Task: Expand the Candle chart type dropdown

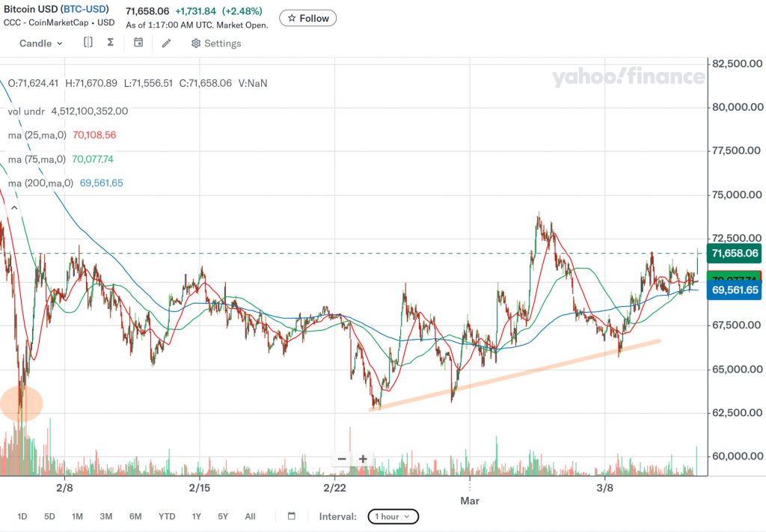Action: point(40,43)
